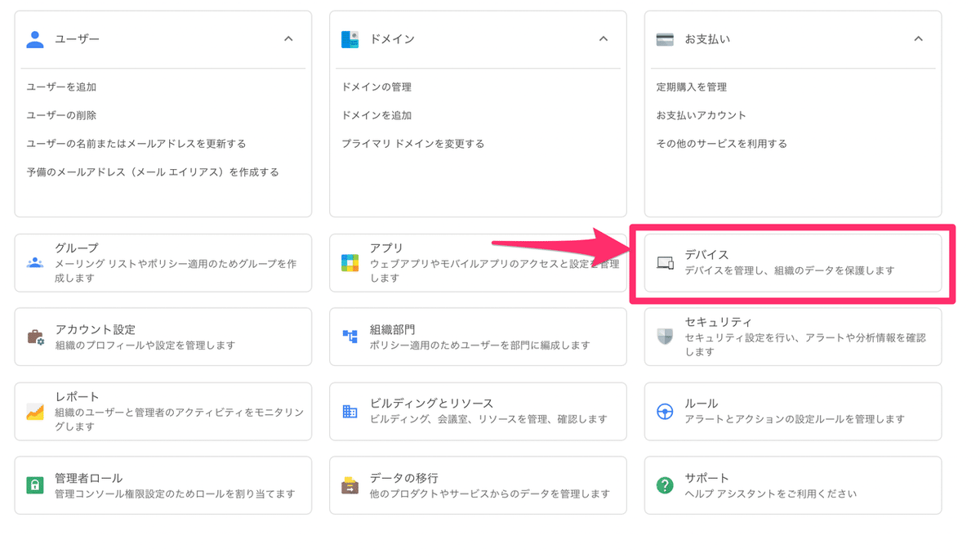
Task: Open the ユーザーの削除 link
Action: pyautogui.click(x=61, y=115)
